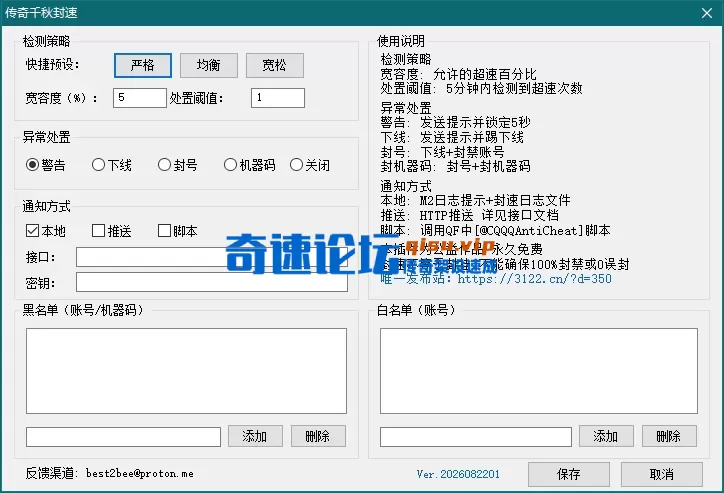Click the 快捷预设 label
Image resolution: width=724 pixels, height=493 pixels.
click(x=53, y=64)
